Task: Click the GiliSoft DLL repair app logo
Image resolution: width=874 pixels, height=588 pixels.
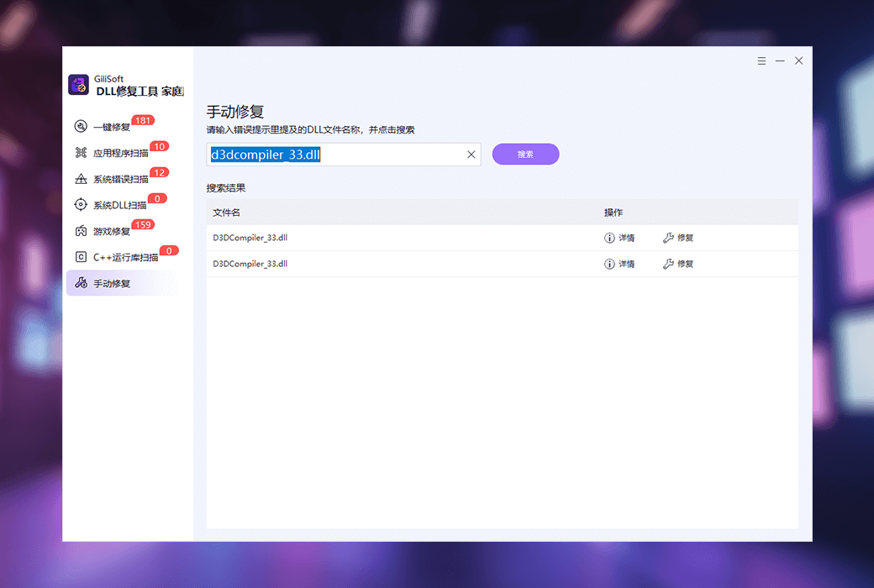Action: (x=79, y=85)
